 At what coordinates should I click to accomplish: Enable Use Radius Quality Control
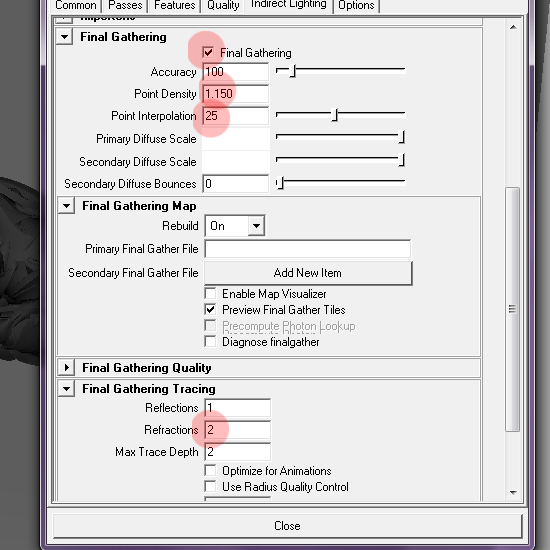210,487
